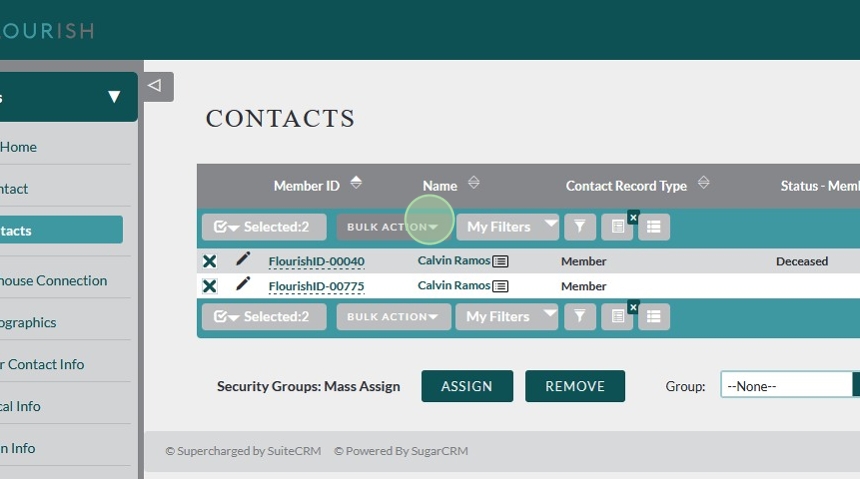
Task: Collapse the sidebar with the triangle arrow button
Action: point(156,86)
